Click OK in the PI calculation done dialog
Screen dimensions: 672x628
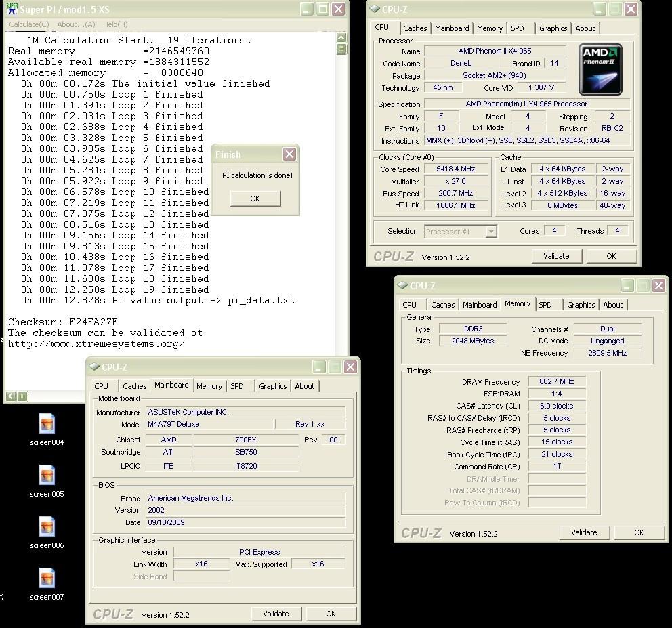tap(255, 198)
